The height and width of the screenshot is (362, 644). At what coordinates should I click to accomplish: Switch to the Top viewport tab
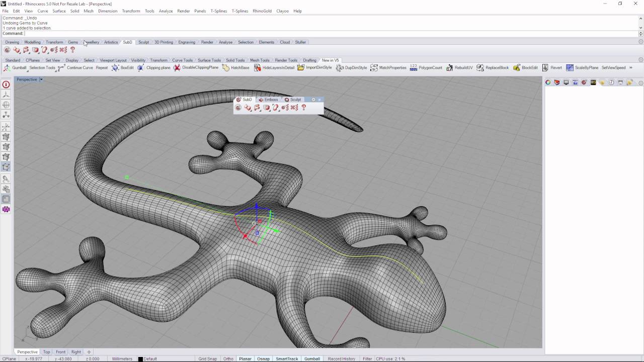tap(47, 352)
